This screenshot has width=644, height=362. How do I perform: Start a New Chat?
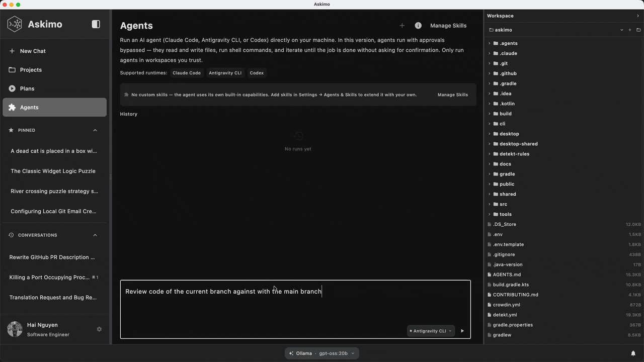click(54, 51)
